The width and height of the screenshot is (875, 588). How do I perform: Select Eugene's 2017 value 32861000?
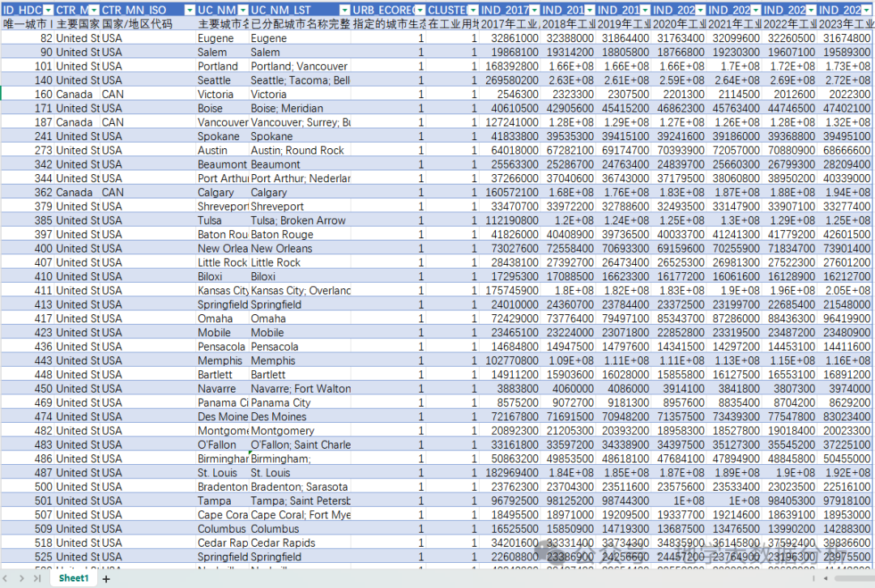(510, 39)
